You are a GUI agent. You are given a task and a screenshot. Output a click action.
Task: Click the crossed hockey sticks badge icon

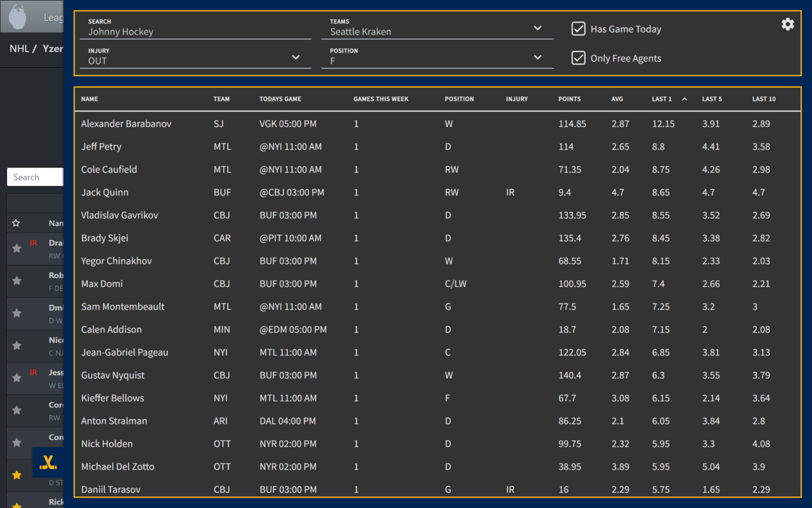[48, 463]
